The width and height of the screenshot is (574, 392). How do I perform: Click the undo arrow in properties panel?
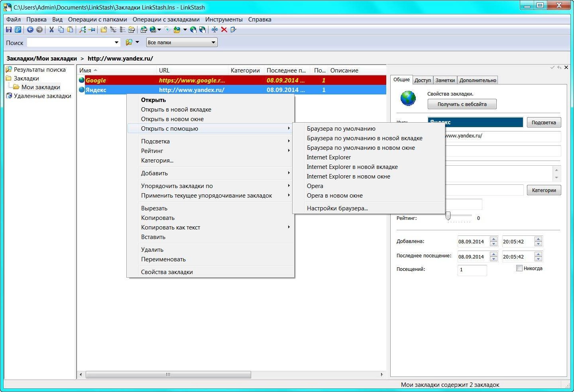tap(559, 67)
